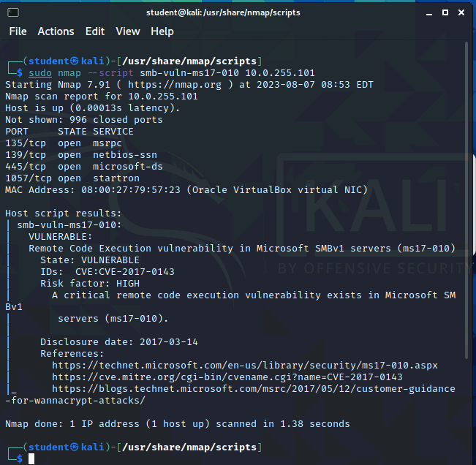Click the 'microsoft-ds' service name
This screenshot has height=465, width=476.
click(x=128, y=166)
